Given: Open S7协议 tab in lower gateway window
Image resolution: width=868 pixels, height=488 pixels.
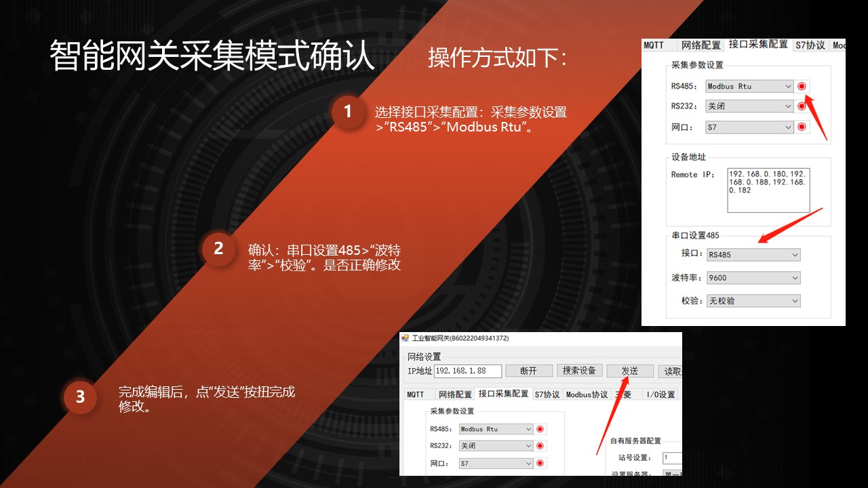Looking at the screenshot, I should (x=547, y=394).
